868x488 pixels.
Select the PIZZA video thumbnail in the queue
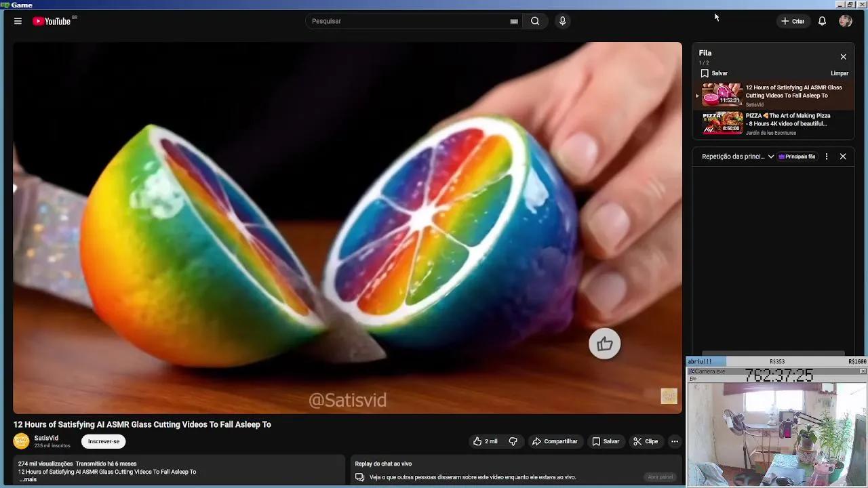(721, 123)
